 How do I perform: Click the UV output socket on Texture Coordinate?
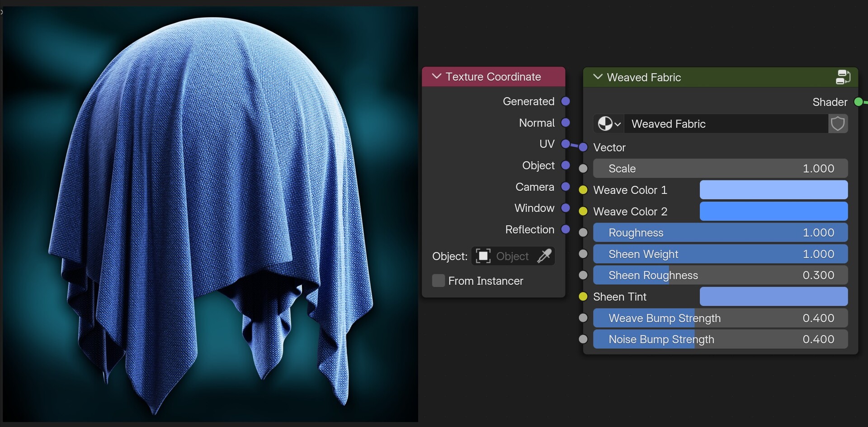[566, 144]
